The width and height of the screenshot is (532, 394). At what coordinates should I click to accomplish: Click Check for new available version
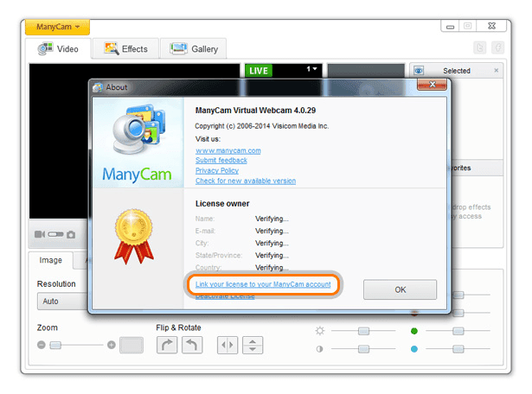pos(246,181)
